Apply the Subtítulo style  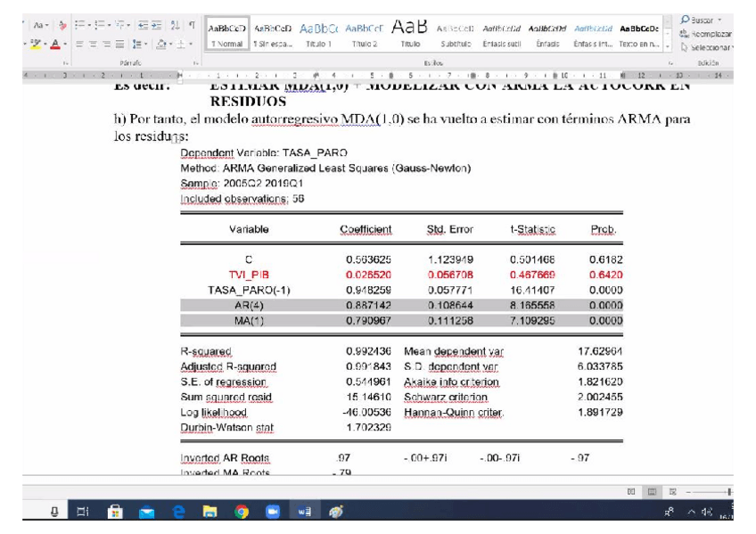click(x=456, y=35)
